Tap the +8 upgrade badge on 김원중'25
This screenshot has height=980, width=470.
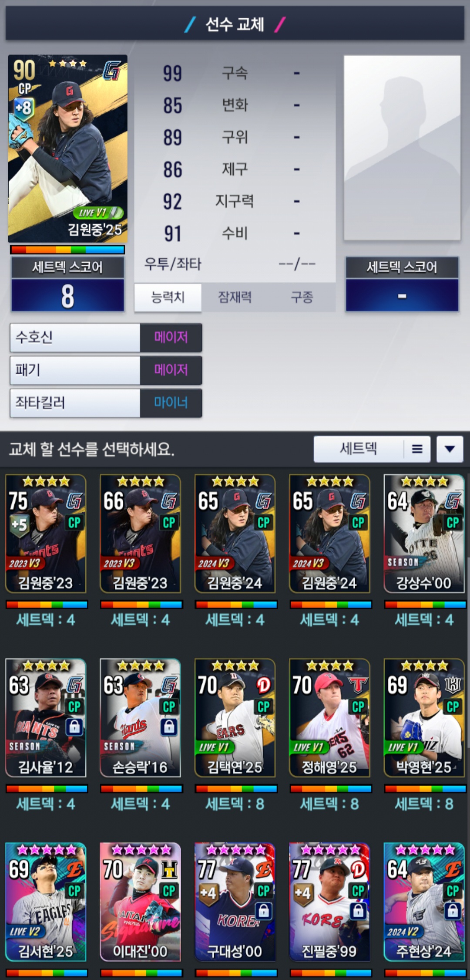(23, 108)
